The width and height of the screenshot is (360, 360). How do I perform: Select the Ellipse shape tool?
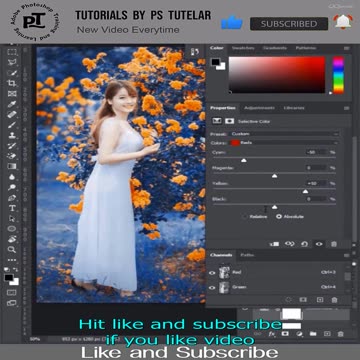[x=12, y=229]
